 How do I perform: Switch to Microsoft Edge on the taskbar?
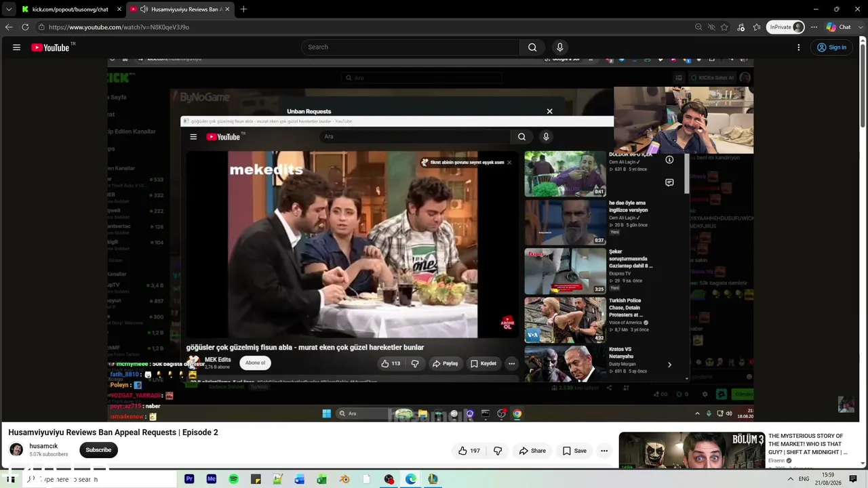pyautogui.click(x=411, y=479)
